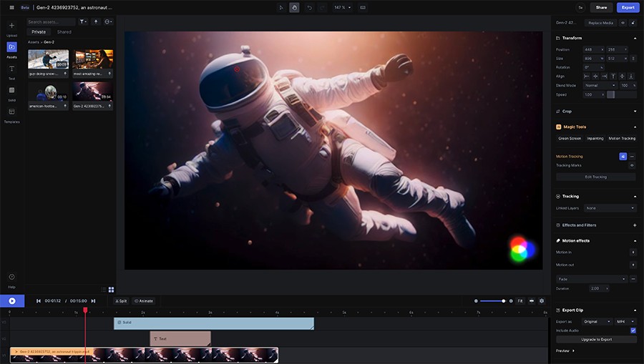This screenshot has height=364, width=644.
Task: Select the hand pan tool
Action: [x=293, y=7]
